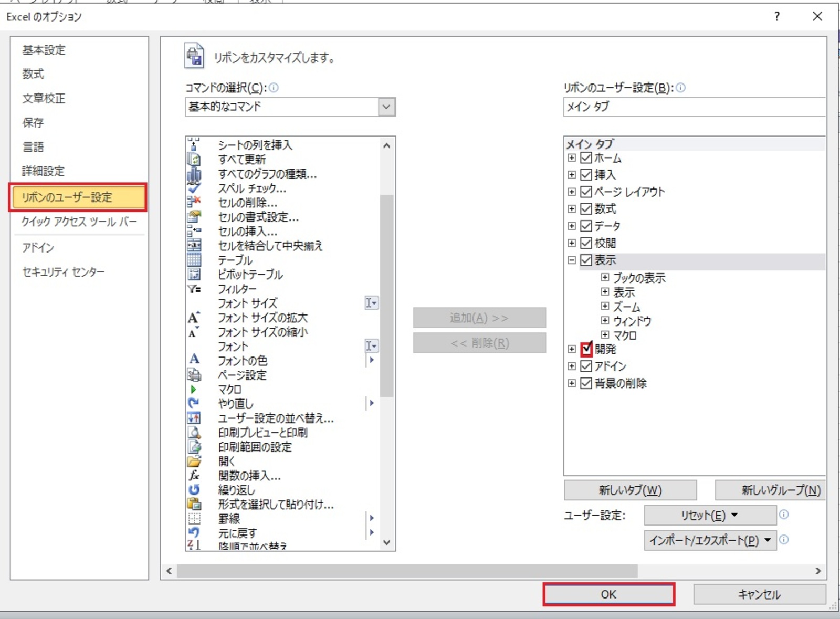Image resolution: width=840 pixels, height=619 pixels.
Task: Select 'リボンのユーザー設定' in the sidebar
Action: tap(78, 197)
